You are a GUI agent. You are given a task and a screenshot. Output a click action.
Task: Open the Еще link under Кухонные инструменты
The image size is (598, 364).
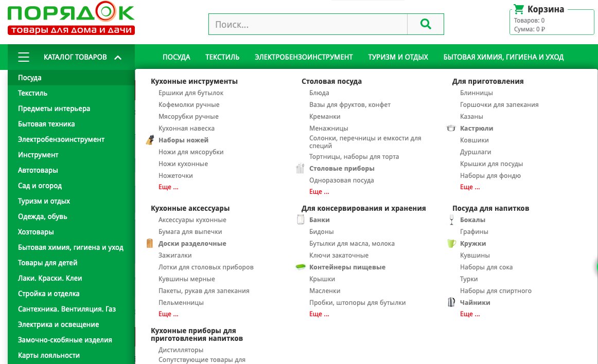[x=169, y=187]
